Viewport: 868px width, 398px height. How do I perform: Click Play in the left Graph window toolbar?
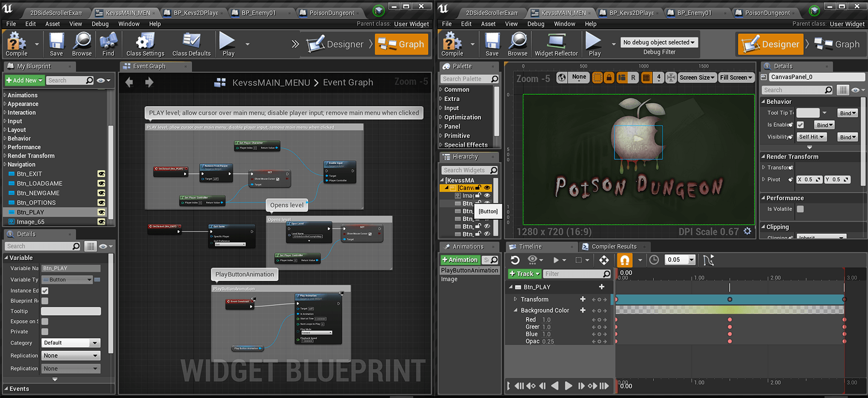click(x=228, y=44)
